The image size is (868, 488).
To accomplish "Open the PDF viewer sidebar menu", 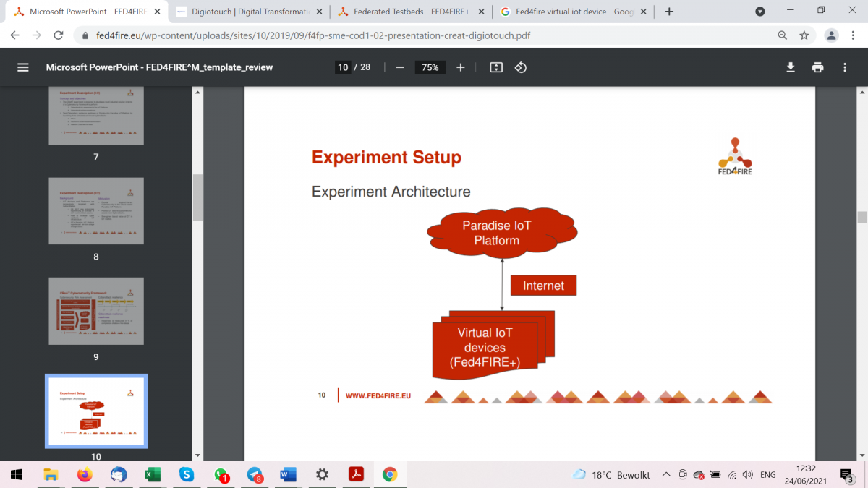I will point(23,67).
